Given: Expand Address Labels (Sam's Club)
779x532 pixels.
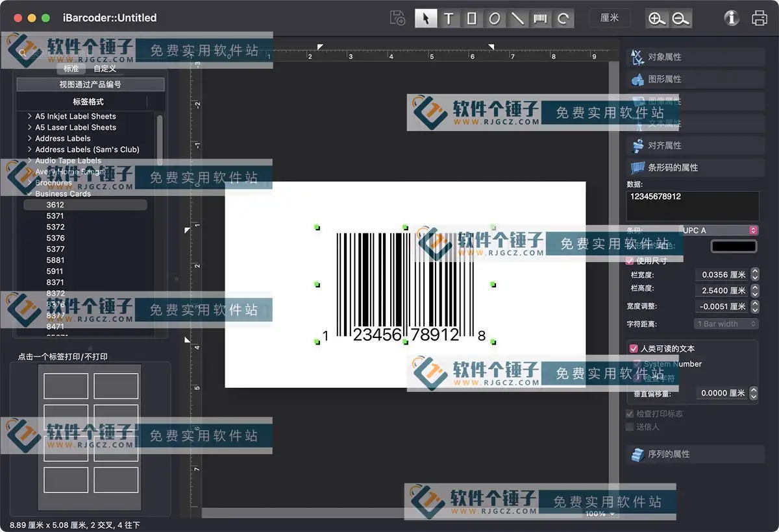Looking at the screenshot, I should [x=30, y=150].
